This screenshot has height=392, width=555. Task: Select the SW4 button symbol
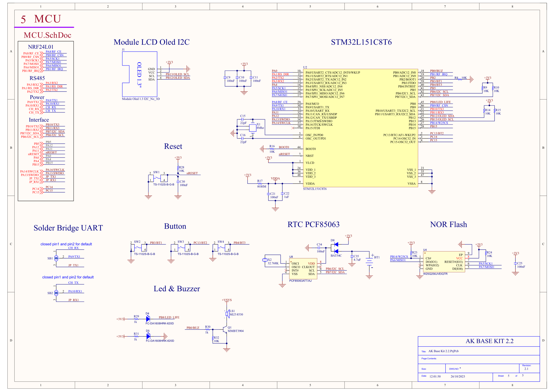221,248
